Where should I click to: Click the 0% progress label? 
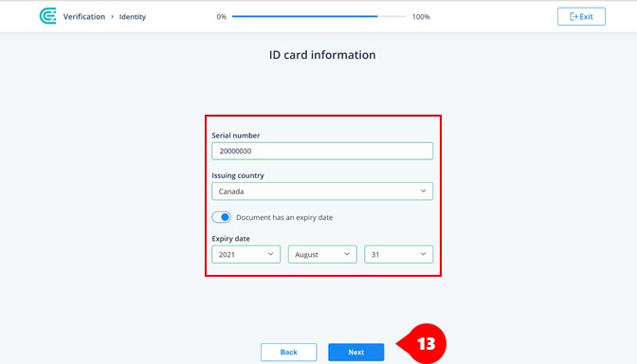click(221, 17)
